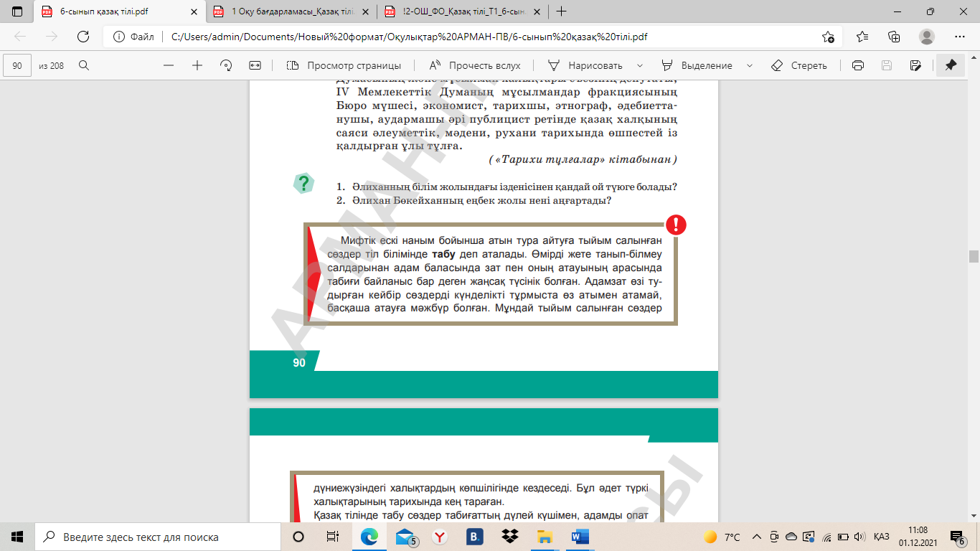Viewport: 980px width, 551px height.
Task: Open the VK app on taskbar
Action: [x=474, y=537]
